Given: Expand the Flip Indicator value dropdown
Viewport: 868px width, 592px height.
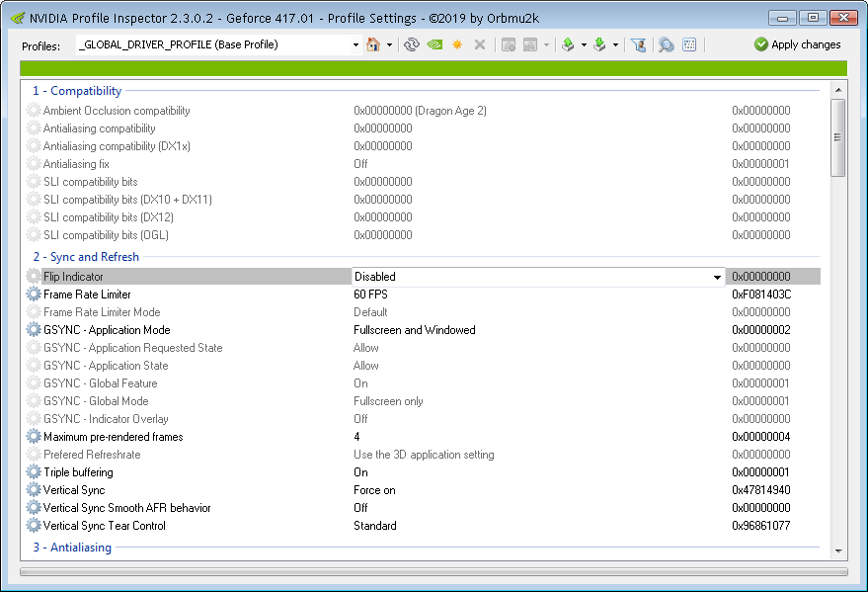Looking at the screenshot, I should tap(717, 277).
